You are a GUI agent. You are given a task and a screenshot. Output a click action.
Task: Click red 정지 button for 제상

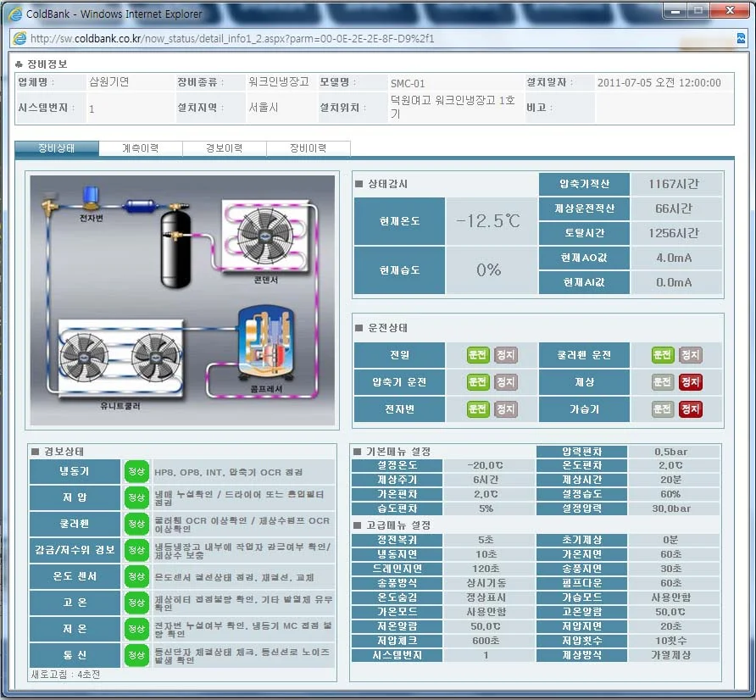coord(690,382)
